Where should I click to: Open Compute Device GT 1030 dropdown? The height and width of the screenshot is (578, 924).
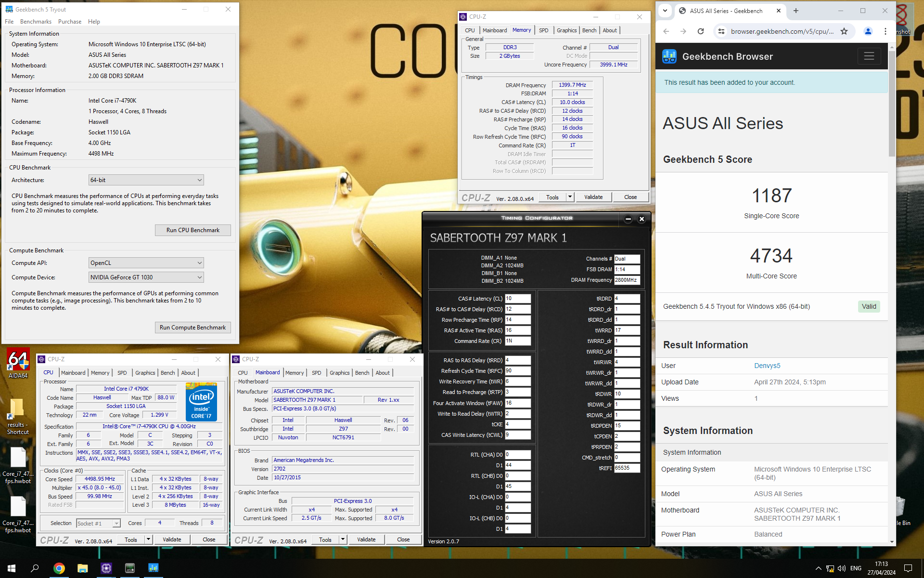[146, 277]
